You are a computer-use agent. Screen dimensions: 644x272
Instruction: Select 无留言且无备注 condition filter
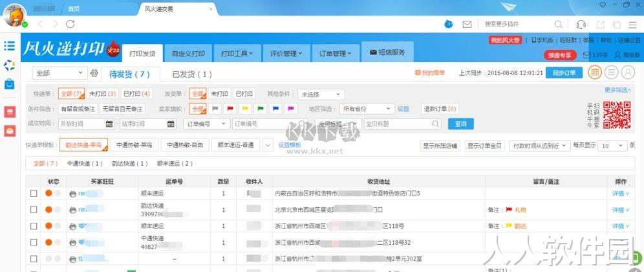(122, 109)
